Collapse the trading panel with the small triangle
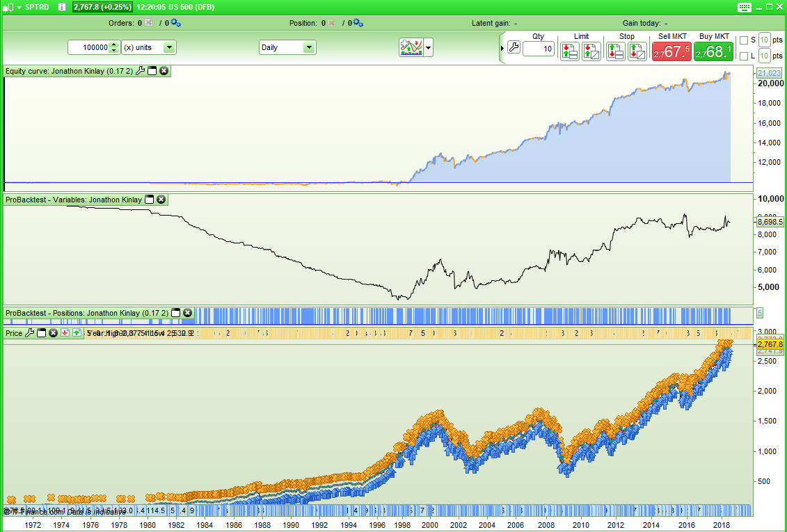Screen dimensions: 787x532 502,48
